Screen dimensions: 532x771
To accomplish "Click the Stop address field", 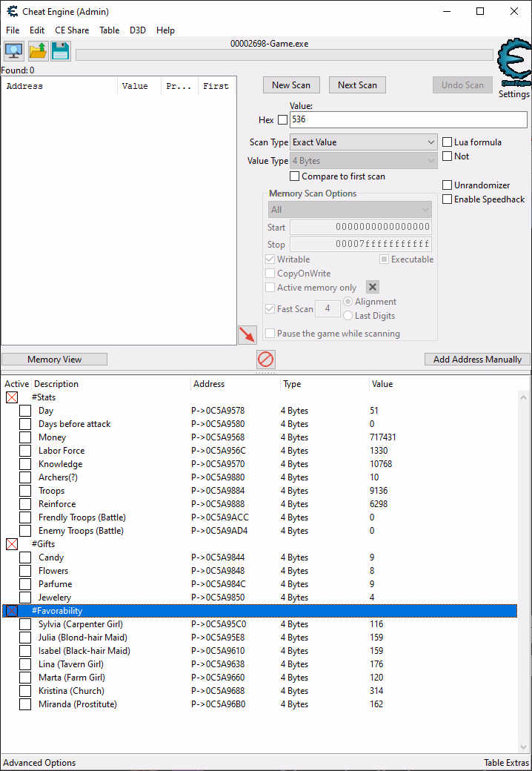I will pyautogui.click(x=361, y=244).
